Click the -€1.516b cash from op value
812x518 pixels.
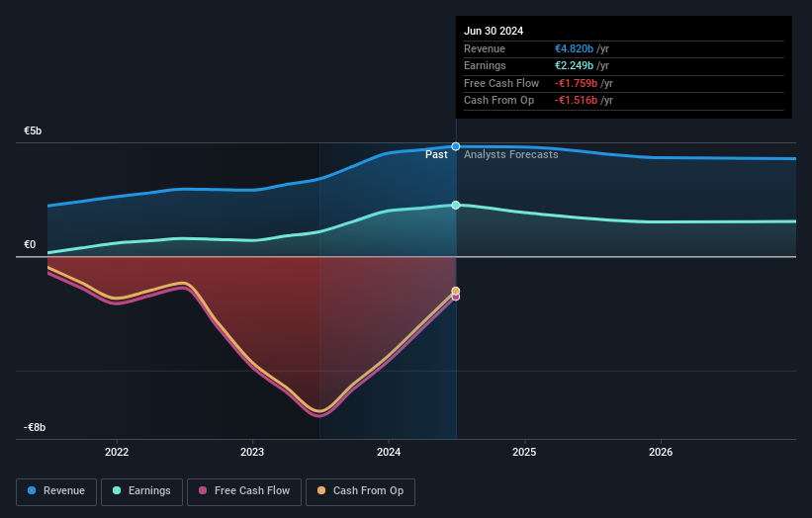click(576, 101)
